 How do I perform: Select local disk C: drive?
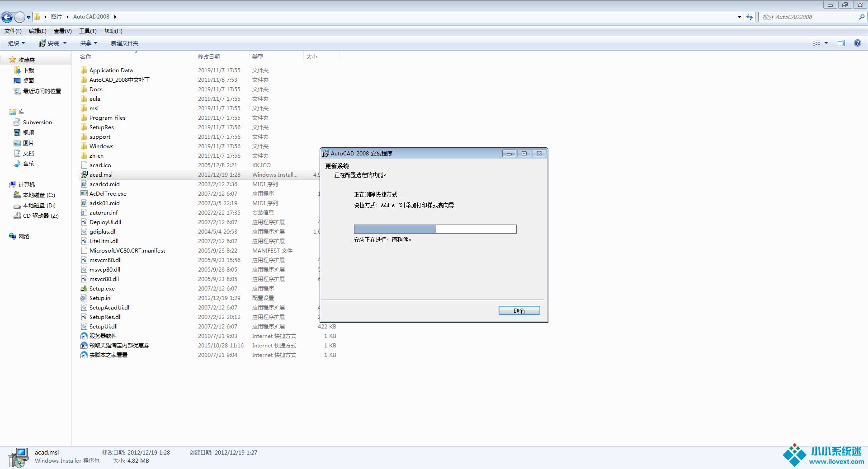point(38,195)
